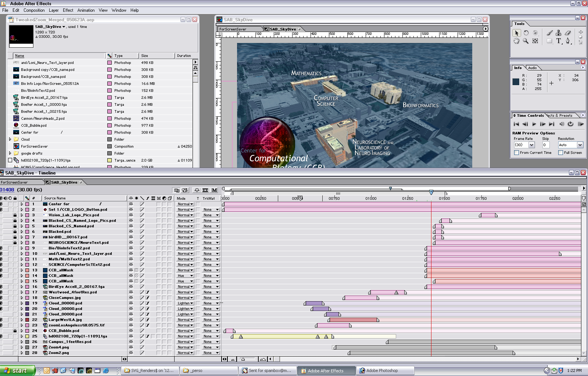Toggle effect switch on Westwood_4footRes.psd layer
The image size is (588, 376).
[x=148, y=292]
